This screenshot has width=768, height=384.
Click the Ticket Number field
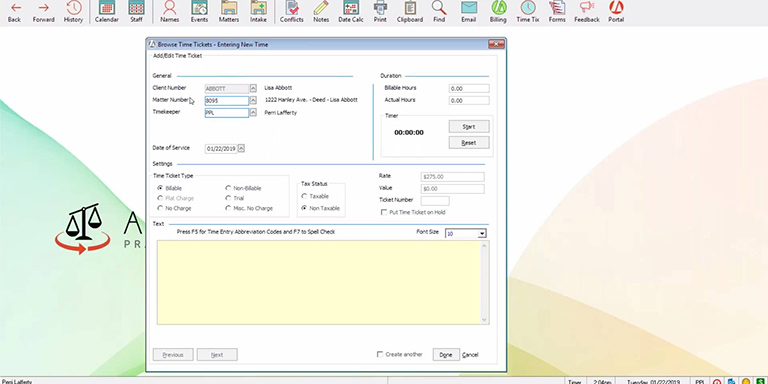click(x=435, y=201)
